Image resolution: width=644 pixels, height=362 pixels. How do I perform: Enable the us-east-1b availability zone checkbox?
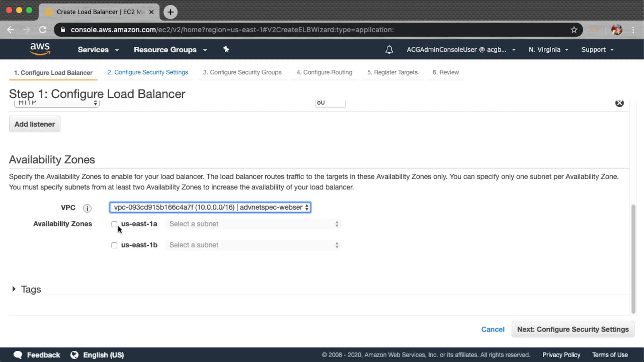(x=114, y=245)
